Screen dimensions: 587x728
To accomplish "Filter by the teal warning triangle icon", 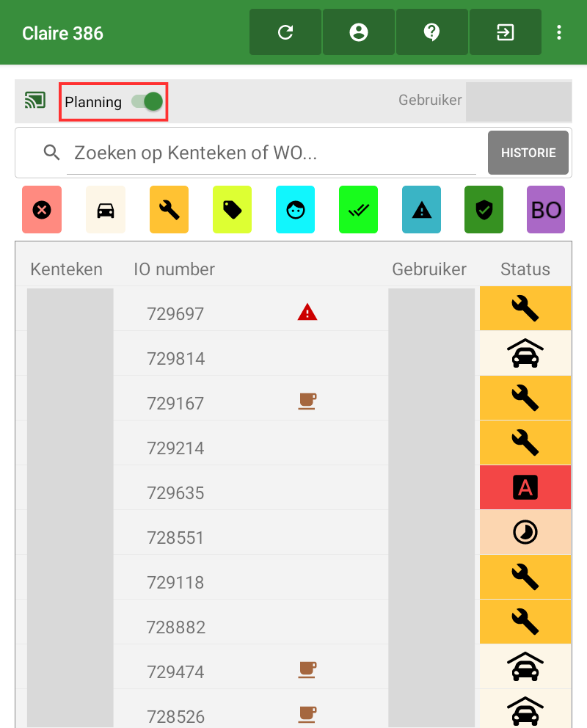I will (421, 210).
